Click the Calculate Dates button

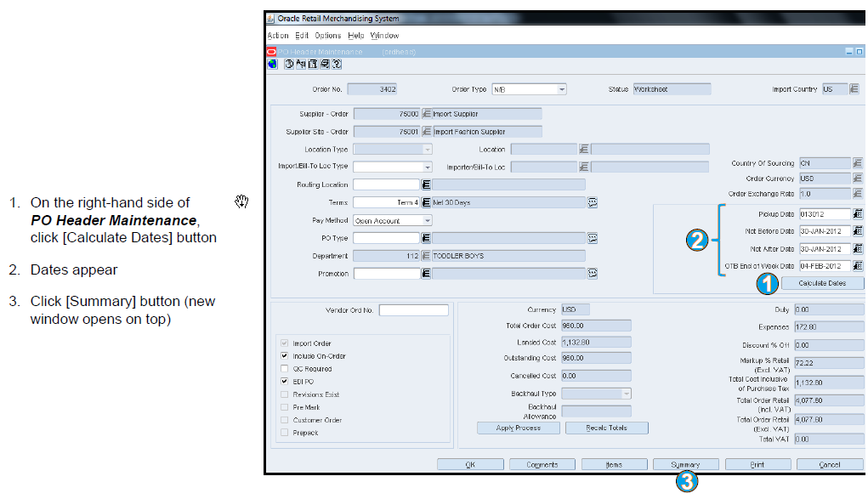point(821,283)
